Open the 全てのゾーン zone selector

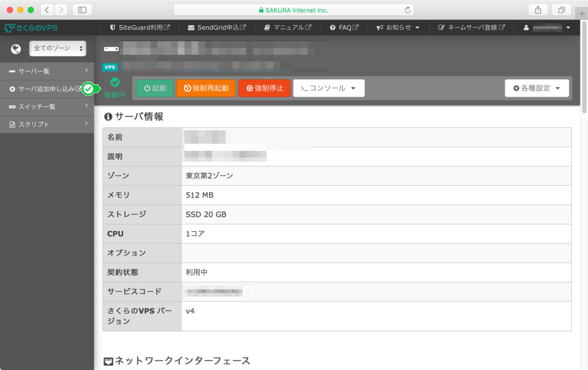(57, 49)
